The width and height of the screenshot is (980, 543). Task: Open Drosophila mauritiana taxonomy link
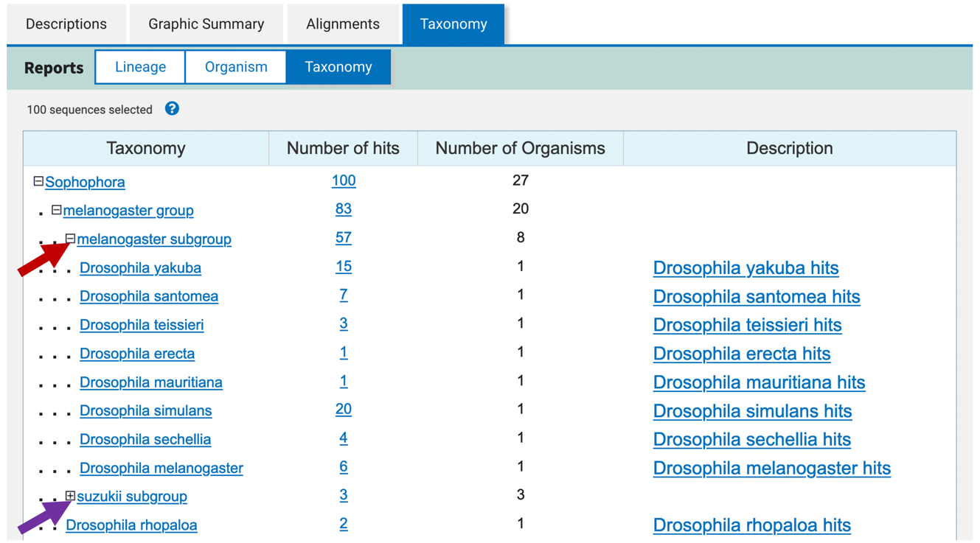point(151,383)
